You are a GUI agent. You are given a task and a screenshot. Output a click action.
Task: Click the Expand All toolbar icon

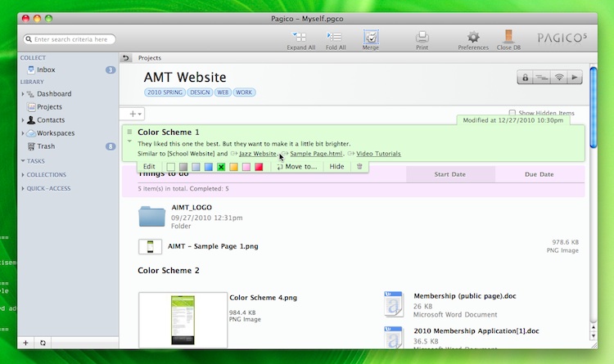(x=300, y=37)
